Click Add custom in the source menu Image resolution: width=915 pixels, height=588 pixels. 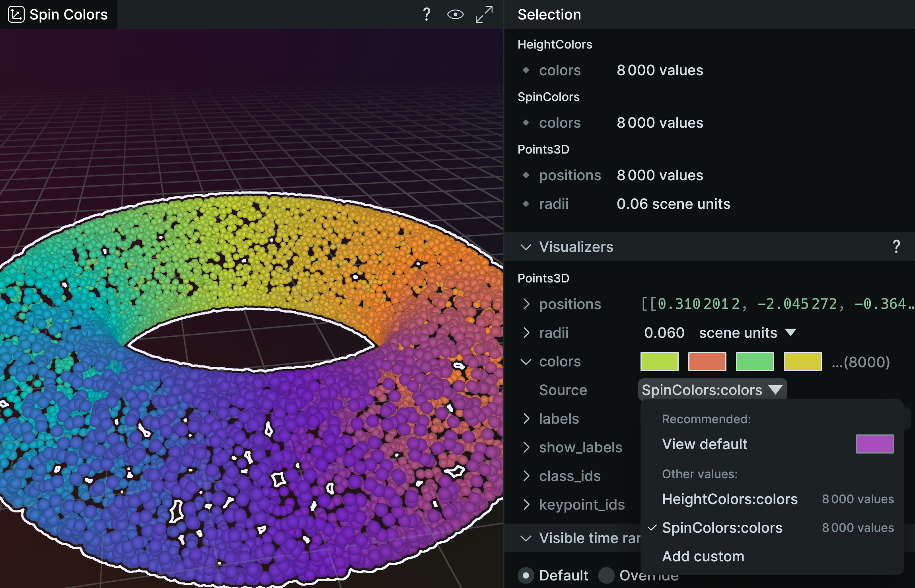tap(703, 557)
